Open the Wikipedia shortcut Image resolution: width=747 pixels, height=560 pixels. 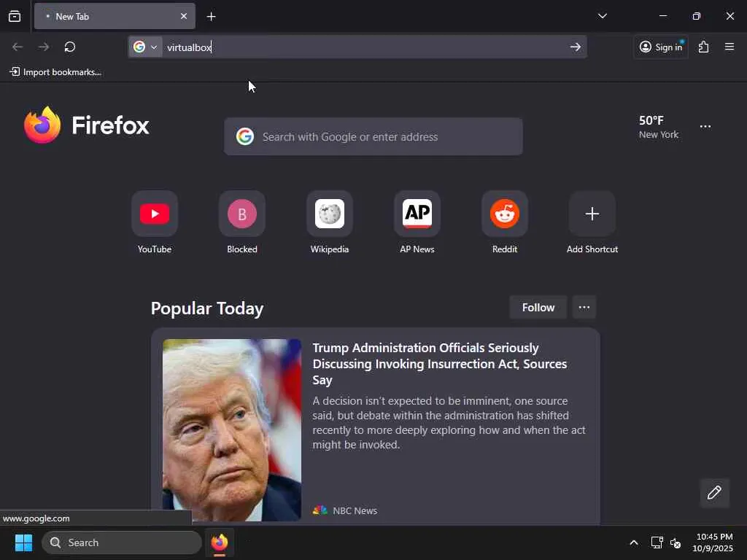point(330,222)
